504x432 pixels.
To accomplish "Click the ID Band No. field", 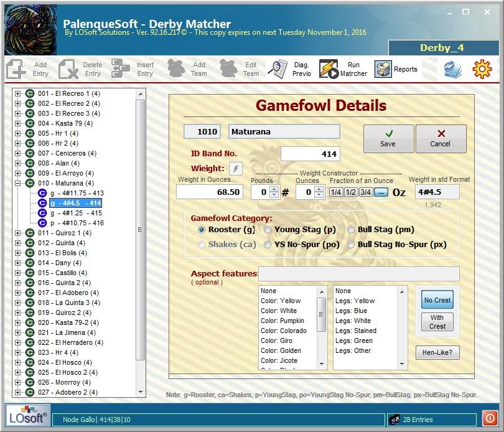I will [310, 154].
